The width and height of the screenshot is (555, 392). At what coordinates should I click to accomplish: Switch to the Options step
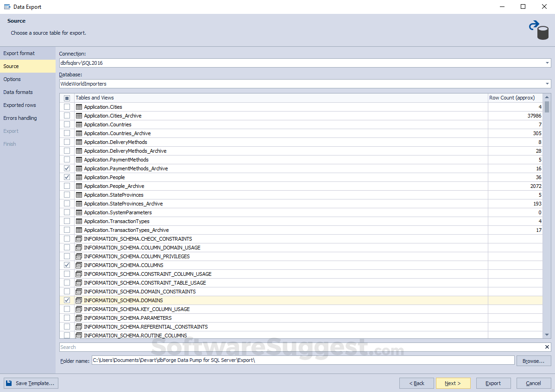click(x=12, y=79)
